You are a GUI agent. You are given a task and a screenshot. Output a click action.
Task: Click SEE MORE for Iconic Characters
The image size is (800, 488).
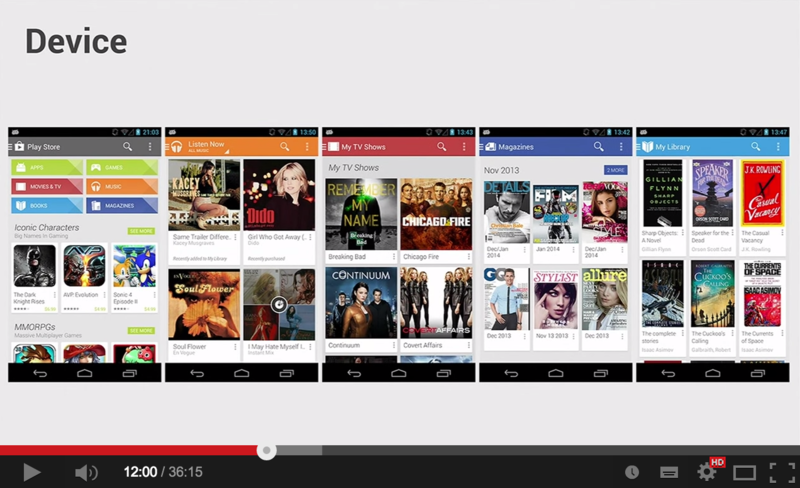(141, 231)
